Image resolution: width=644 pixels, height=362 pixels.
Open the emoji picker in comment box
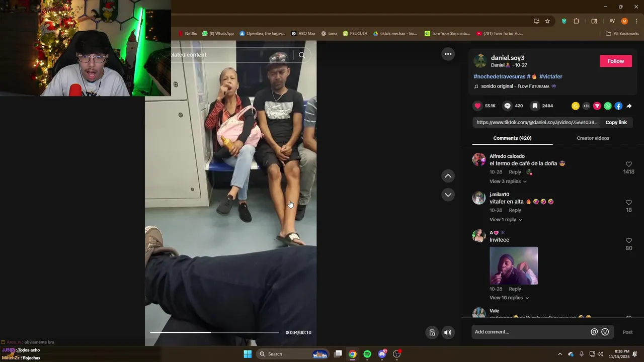coord(605,332)
